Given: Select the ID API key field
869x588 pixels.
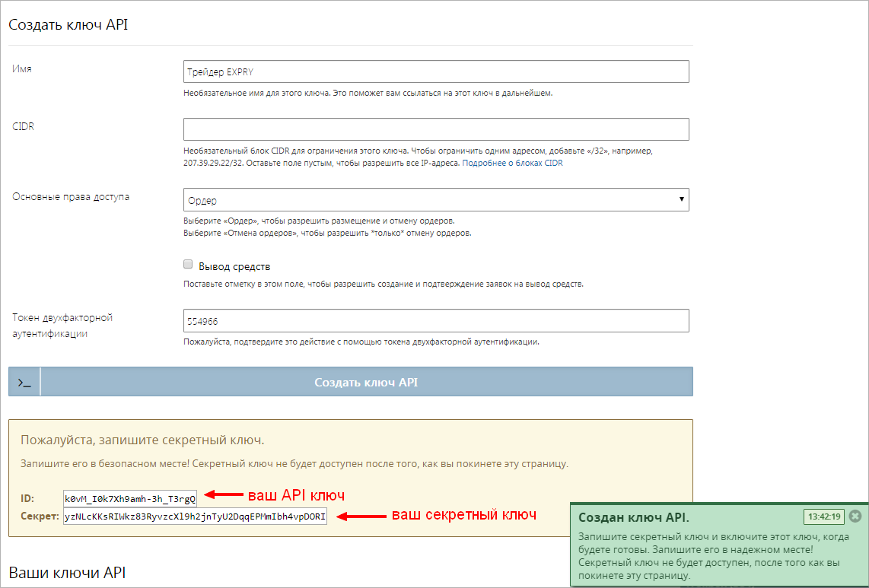Looking at the screenshot, I should tap(129, 499).
